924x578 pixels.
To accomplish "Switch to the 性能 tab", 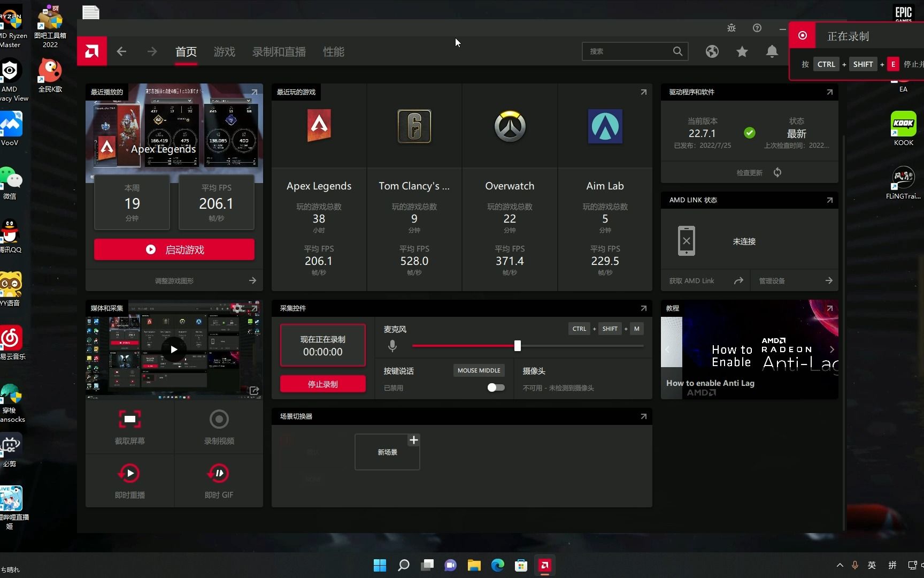I will 334,52.
